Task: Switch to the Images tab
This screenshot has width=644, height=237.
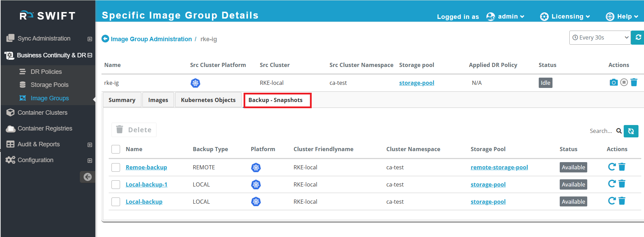Action: [158, 100]
